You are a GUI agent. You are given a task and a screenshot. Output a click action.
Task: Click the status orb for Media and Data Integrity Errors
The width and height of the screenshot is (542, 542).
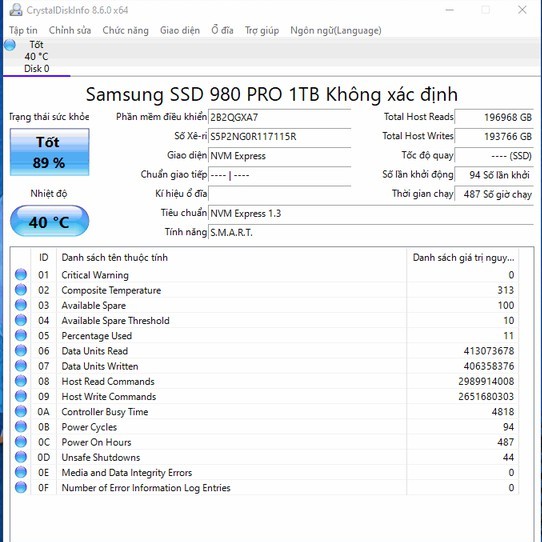click(x=21, y=472)
